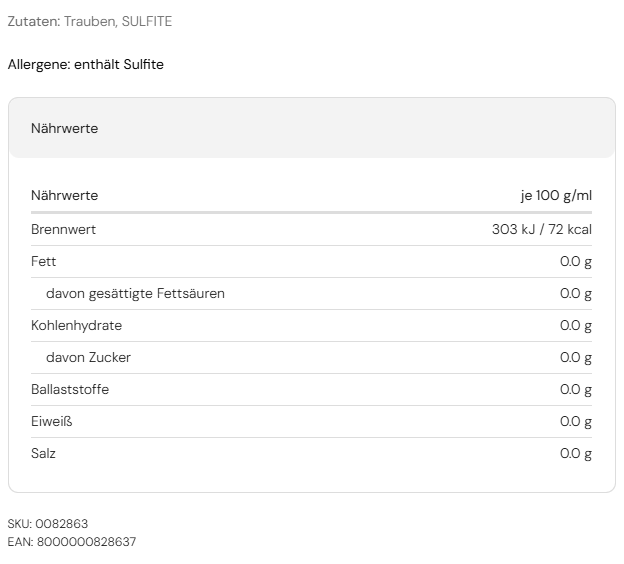Click the 'je 100 g/ml' column header
This screenshot has height=564, width=624.
556,195
